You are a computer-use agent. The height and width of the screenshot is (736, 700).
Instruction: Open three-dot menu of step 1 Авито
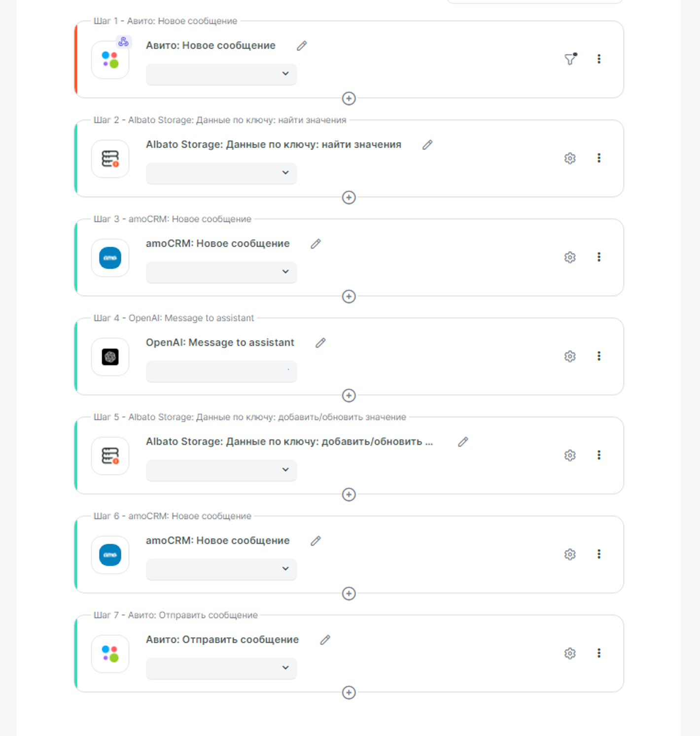pyautogui.click(x=599, y=59)
